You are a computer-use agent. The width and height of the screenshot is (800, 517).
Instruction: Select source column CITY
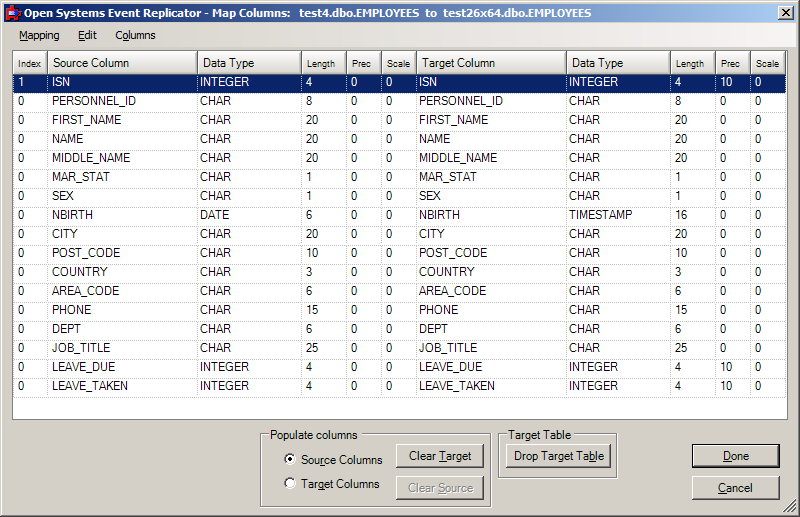(x=64, y=233)
